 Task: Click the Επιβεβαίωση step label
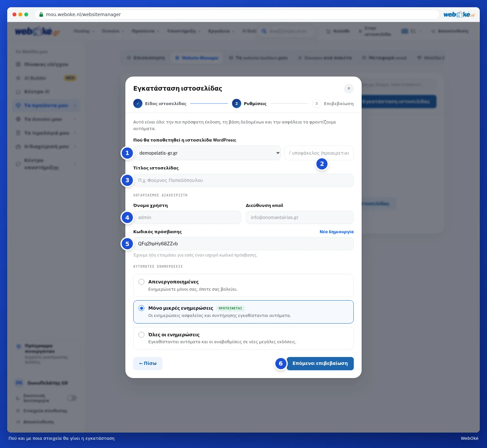pos(339,103)
